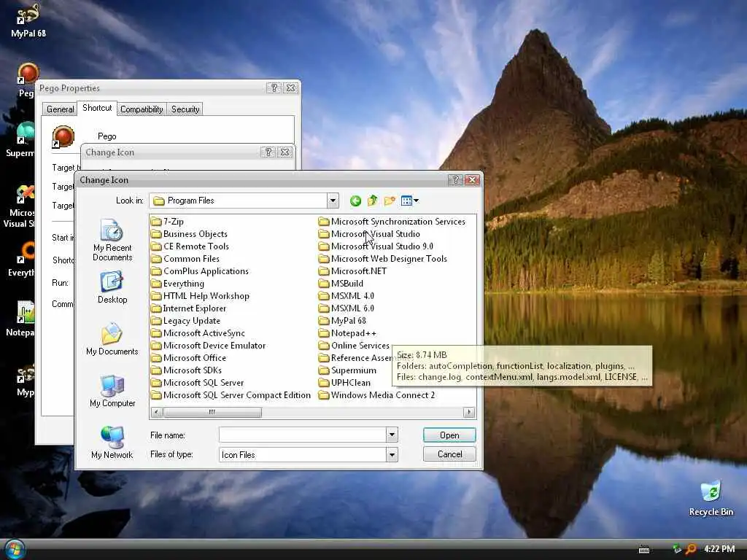Click the File name input field
This screenshot has width=747, height=560.
[303, 435]
